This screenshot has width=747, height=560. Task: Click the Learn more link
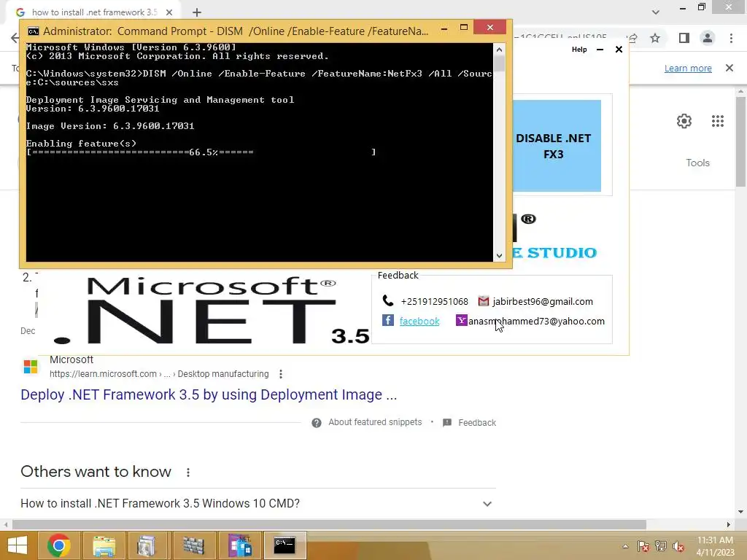coord(688,68)
